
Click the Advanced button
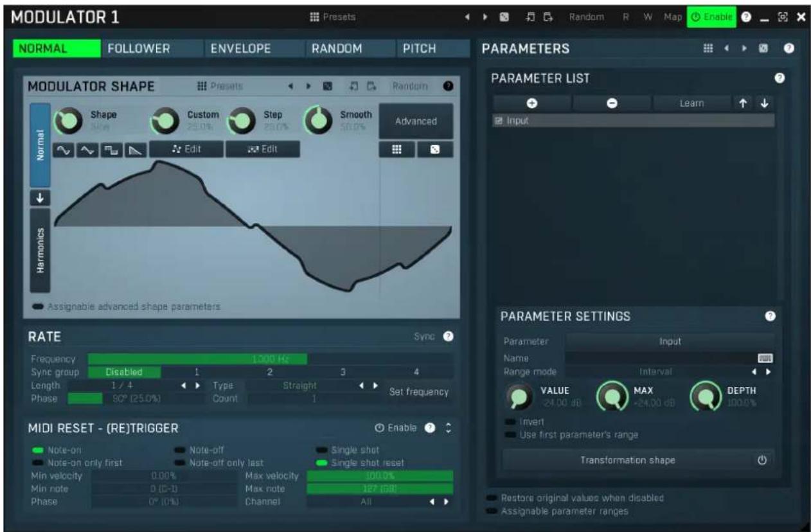tap(416, 121)
